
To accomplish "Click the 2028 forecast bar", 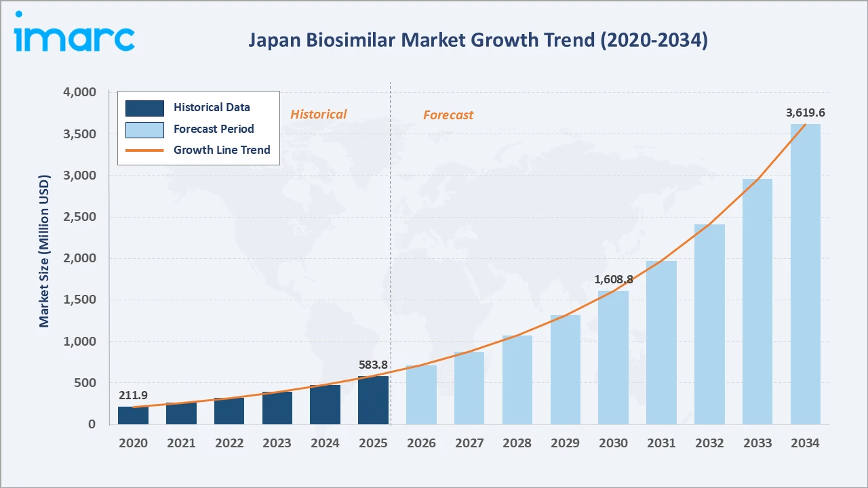I will 517,380.
